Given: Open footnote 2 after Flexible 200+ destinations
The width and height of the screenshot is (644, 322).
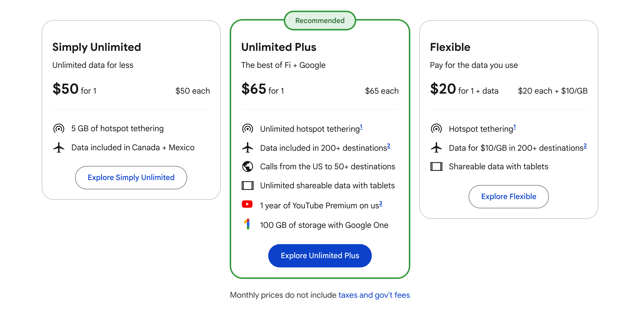Looking at the screenshot, I should coord(585,146).
